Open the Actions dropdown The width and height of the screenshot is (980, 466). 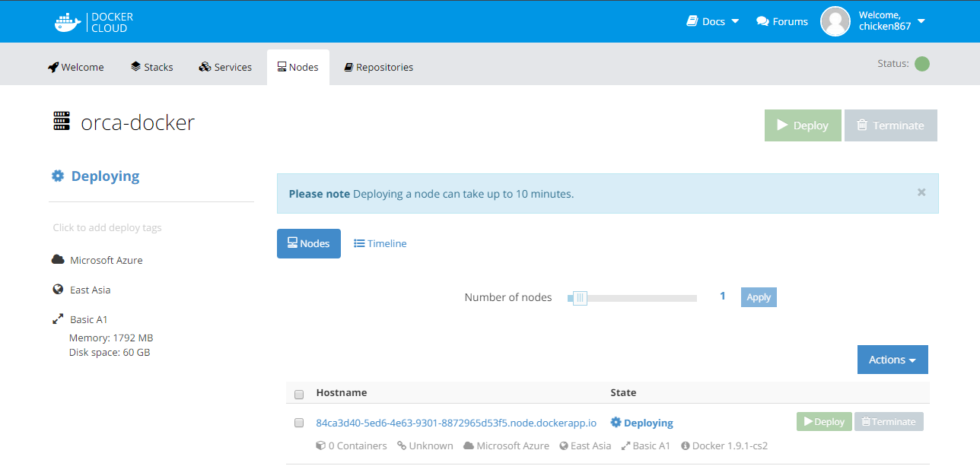click(892, 360)
